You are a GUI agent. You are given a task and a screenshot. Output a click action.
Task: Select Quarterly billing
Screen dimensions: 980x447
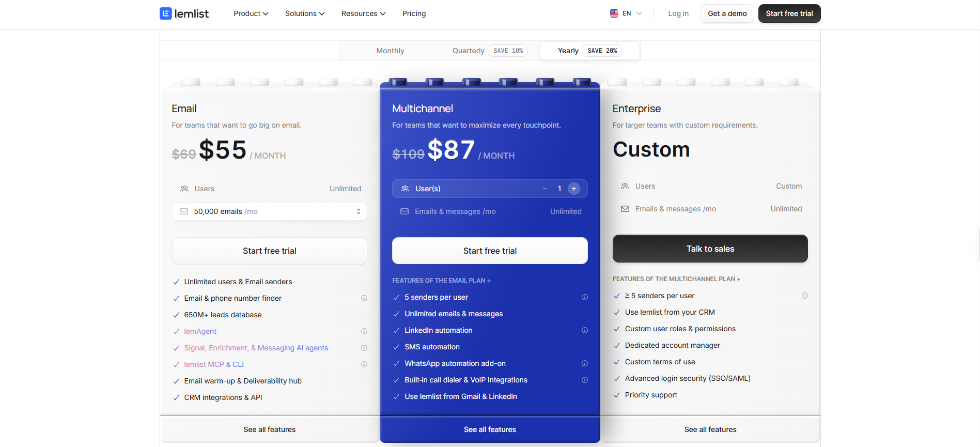click(489, 51)
